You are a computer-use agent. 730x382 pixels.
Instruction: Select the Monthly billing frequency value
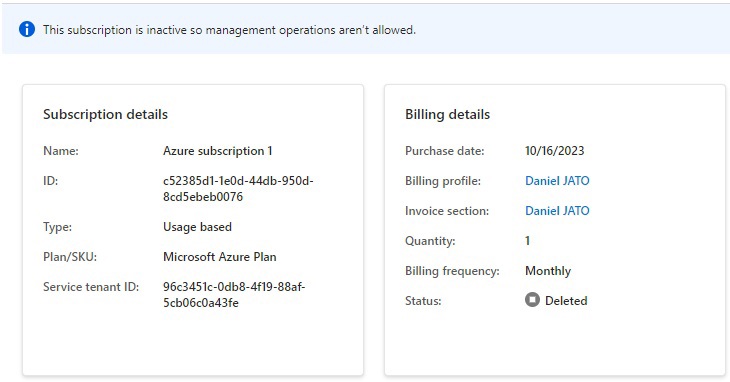point(548,271)
